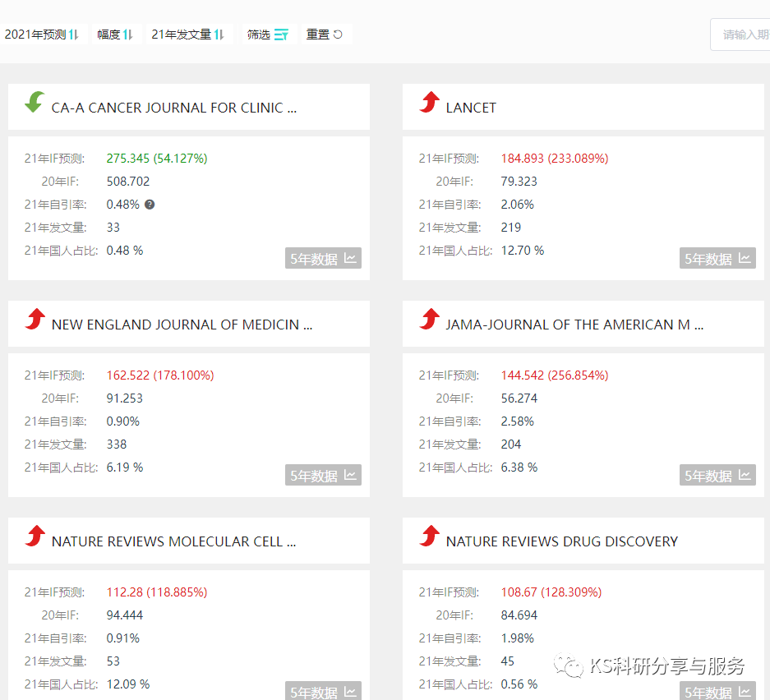Image resolution: width=770 pixels, height=700 pixels.
Task: Click LANCET self-citation rate 2.06%
Action: click(x=517, y=205)
